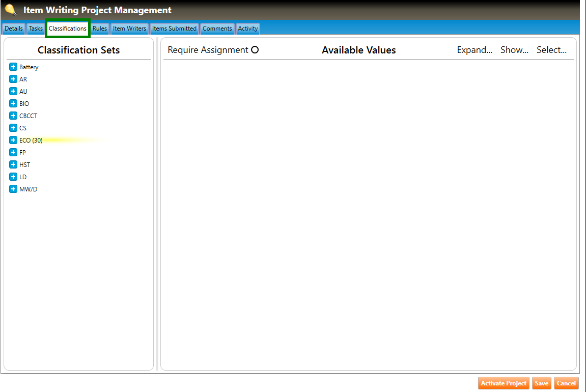Image resolution: width=586 pixels, height=392 pixels.
Task: Toggle the Require Assignment radio button
Action: point(255,50)
